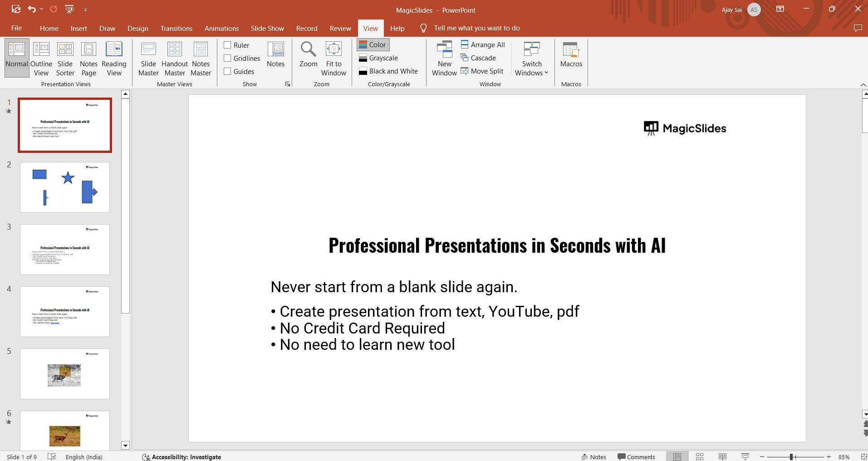The image size is (868, 461).
Task: Toggle the Notes pane from the ribbon
Action: coord(275,54)
